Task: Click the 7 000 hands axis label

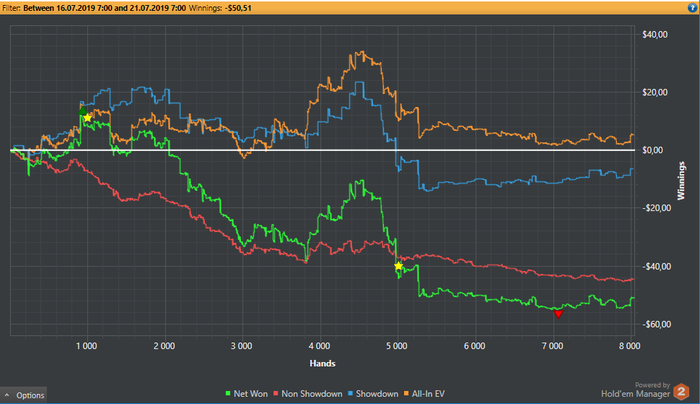Action: point(553,346)
